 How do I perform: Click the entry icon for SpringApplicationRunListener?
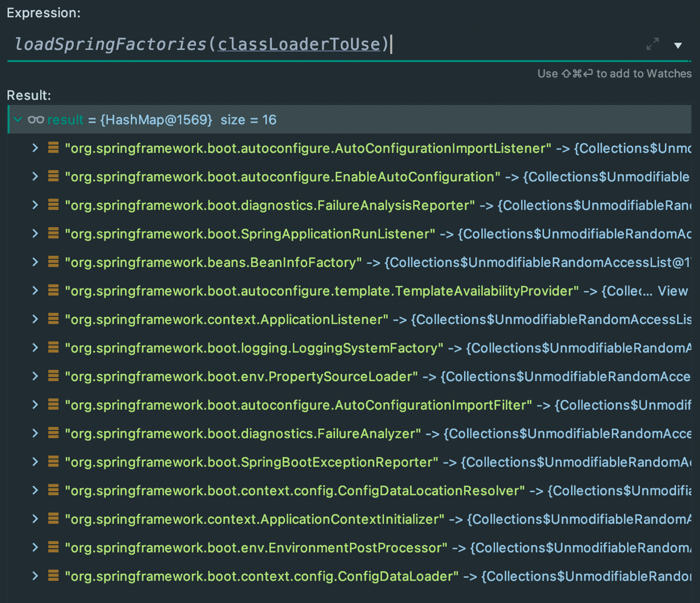(53, 234)
